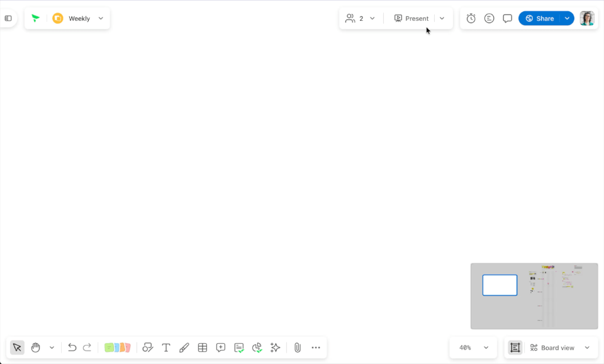Image resolution: width=604 pixels, height=364 pixels.
Task: Open the user profile avatar
Action: tap(587, 18)
